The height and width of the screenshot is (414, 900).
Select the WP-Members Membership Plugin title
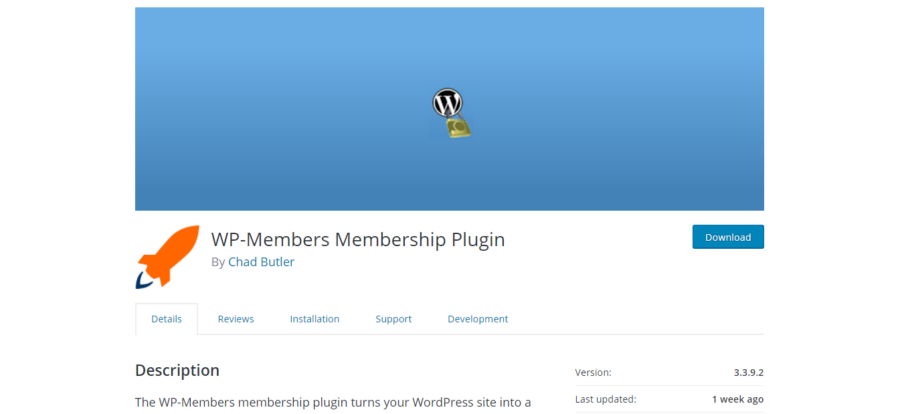pos(358,239)
